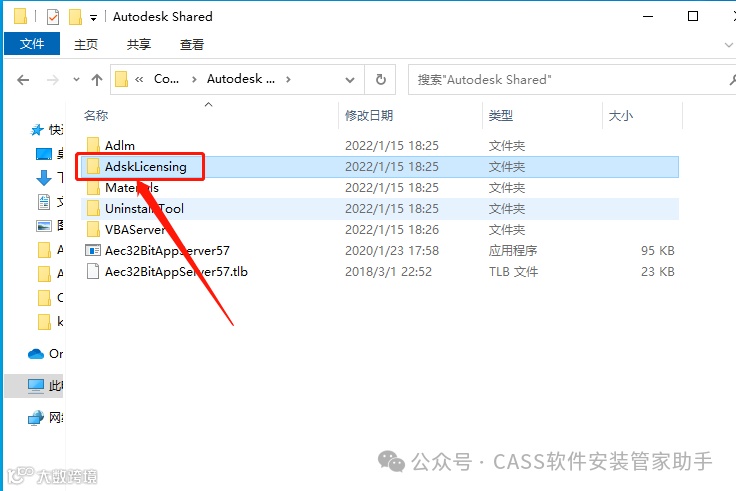Select the Aec32BitAppServer57 application file

[x=379, y=251]
